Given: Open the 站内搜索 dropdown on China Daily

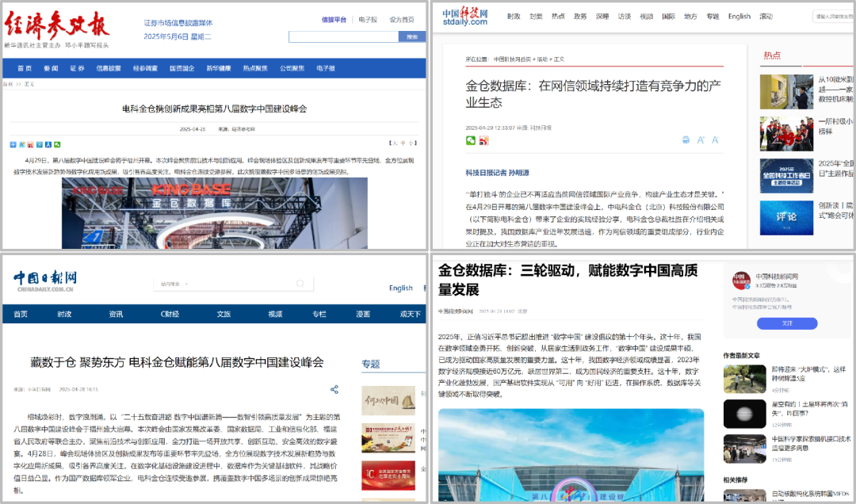Looking at the screenshot, I should (174, 284).
